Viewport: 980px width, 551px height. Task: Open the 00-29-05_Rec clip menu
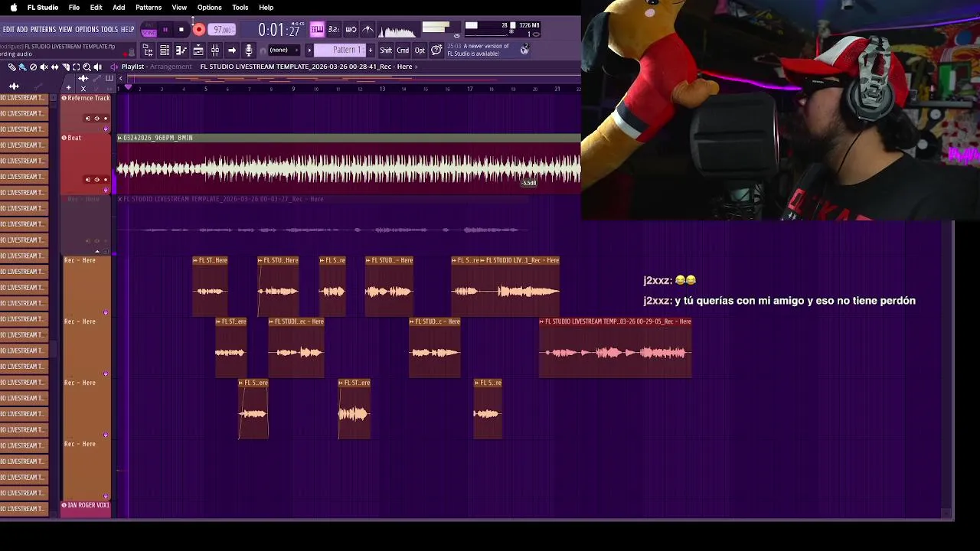pyautogui.click(x=541, y=321)
